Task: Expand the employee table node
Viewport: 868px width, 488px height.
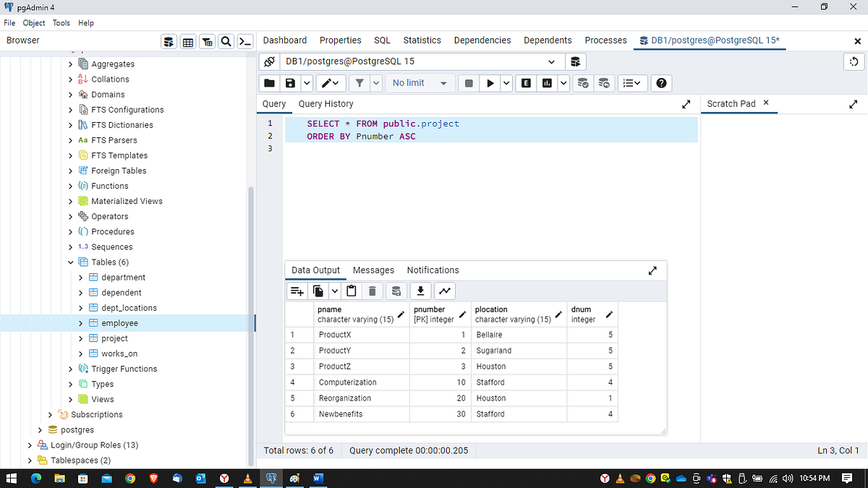Action: point(80,323)
